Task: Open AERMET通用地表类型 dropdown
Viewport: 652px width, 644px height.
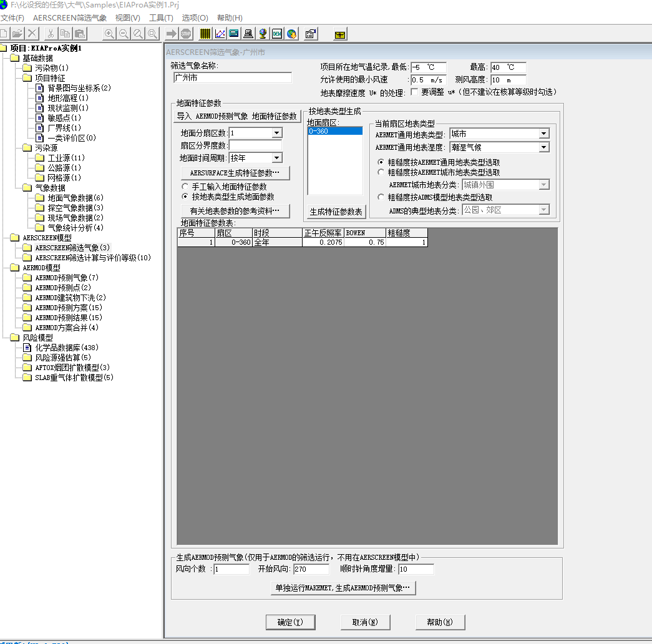Action: coord(544,134)
